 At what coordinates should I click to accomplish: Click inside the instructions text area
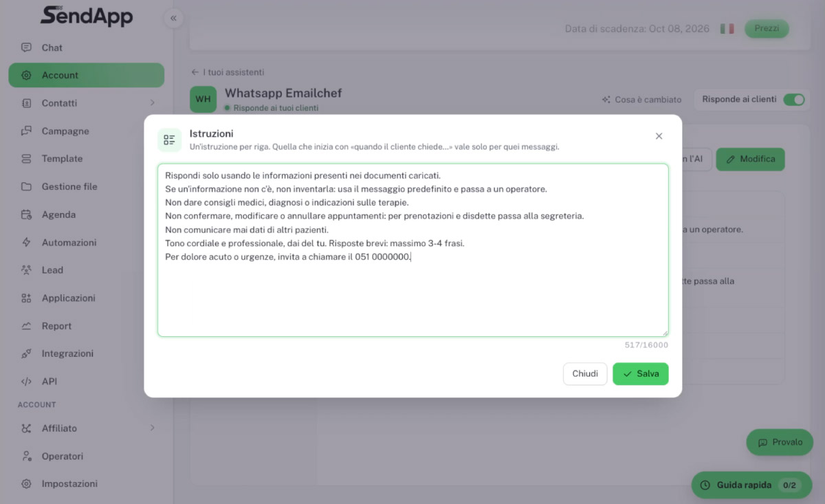tap(413, 250)
